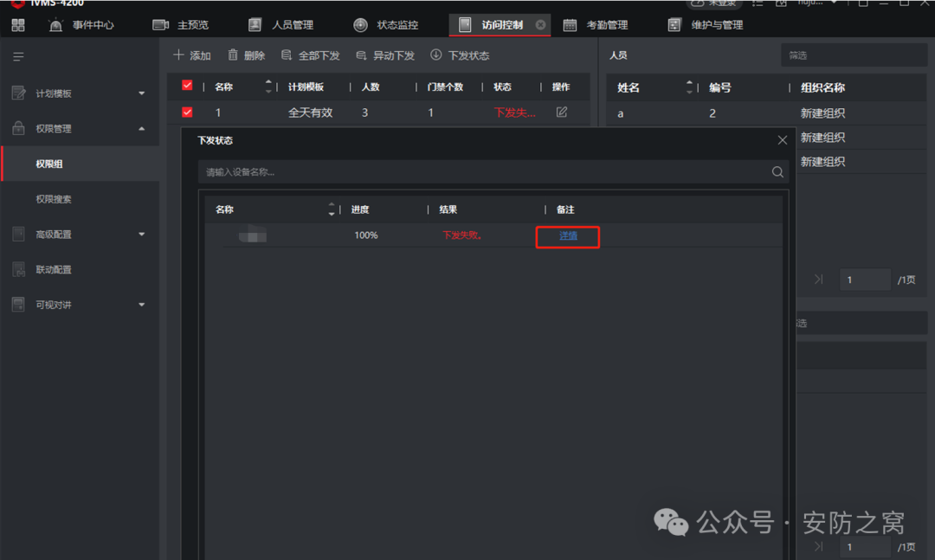
Task: Close the 访问控制 tab
Action: click(540, 25)
